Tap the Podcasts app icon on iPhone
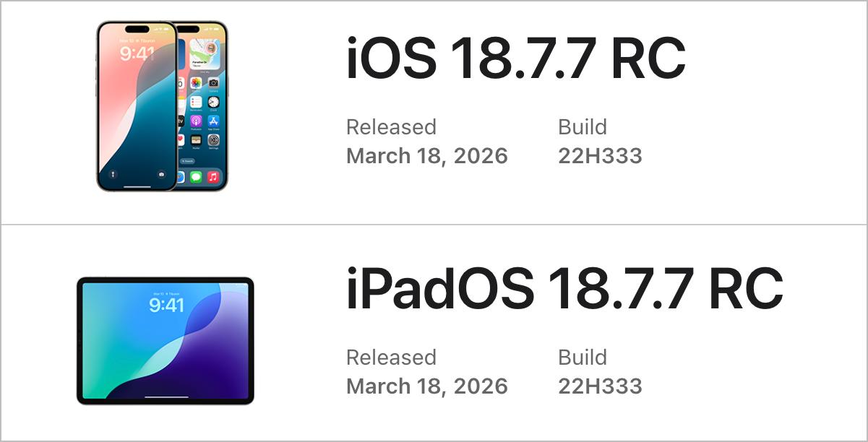 [x=196, y=121]
